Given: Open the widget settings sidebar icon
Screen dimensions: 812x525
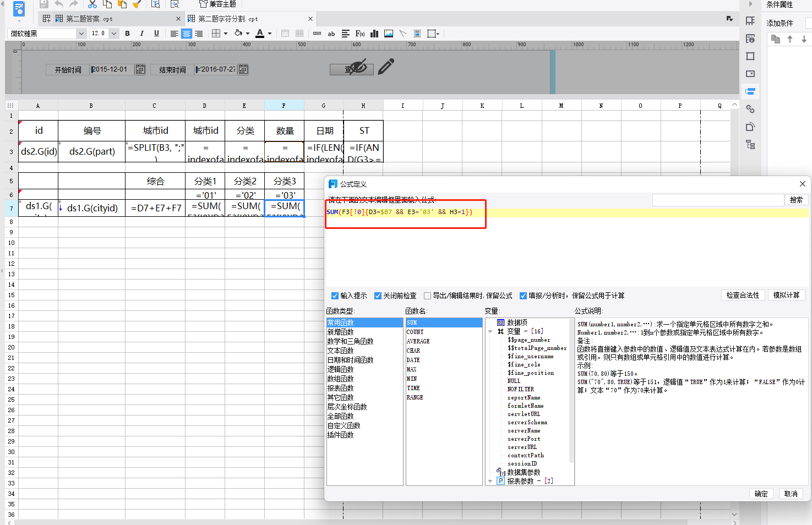Looking at the screenshot, I should tap(750, 74).
